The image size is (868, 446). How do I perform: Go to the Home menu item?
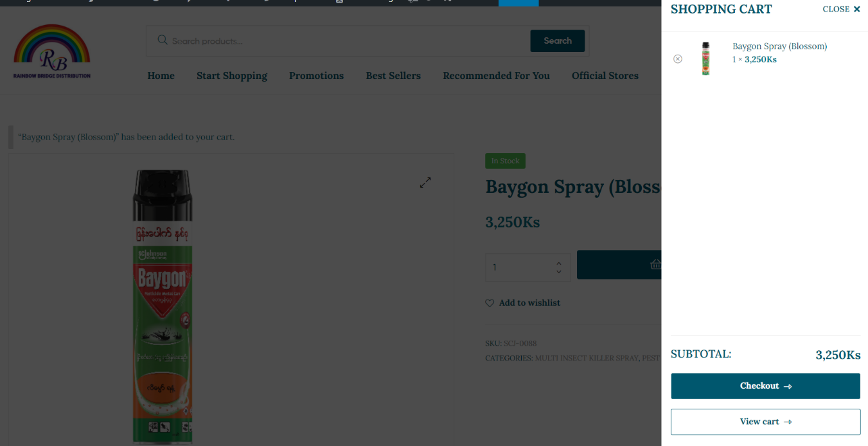161,76
